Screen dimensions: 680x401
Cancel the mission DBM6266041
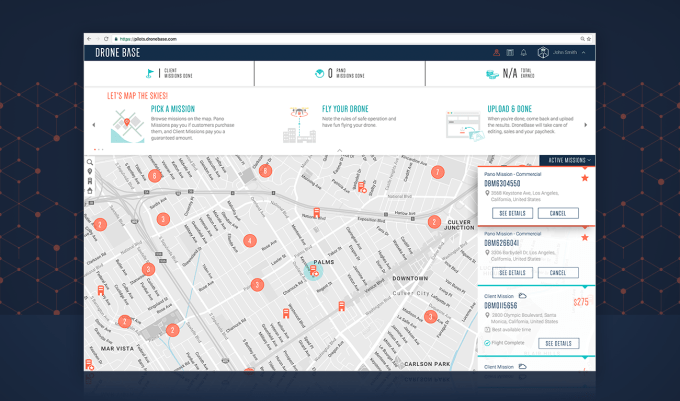coord(558,273)
